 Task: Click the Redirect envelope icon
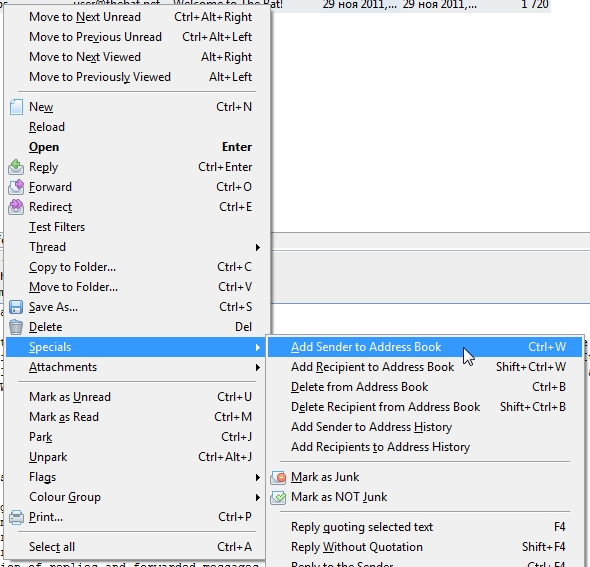click(16, 207)
